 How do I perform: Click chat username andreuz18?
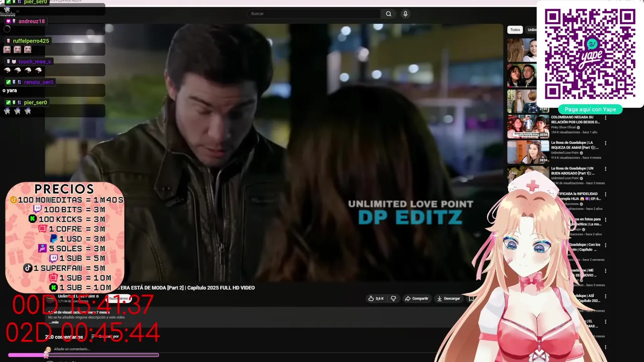click(x=31, y=21)
